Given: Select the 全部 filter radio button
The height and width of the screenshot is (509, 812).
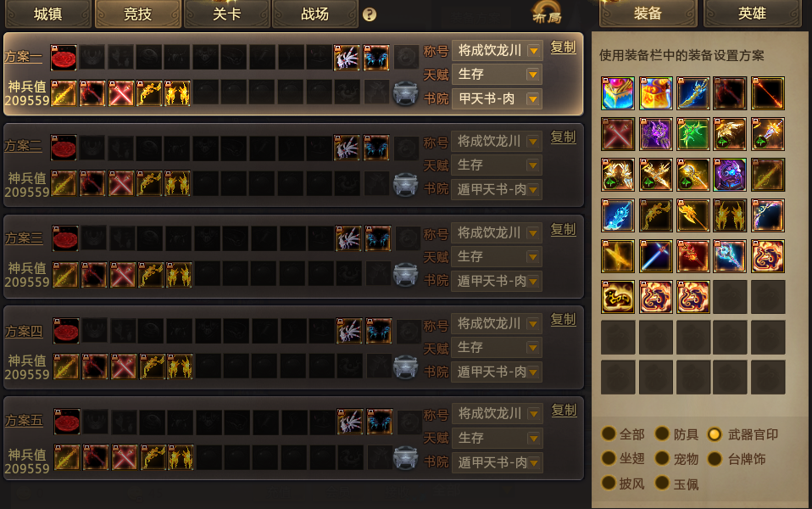Looking at the screenshot, I should point(609,433).
